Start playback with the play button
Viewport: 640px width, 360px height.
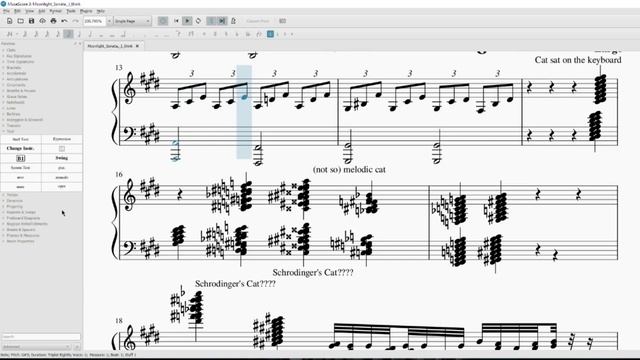(187, 21)
